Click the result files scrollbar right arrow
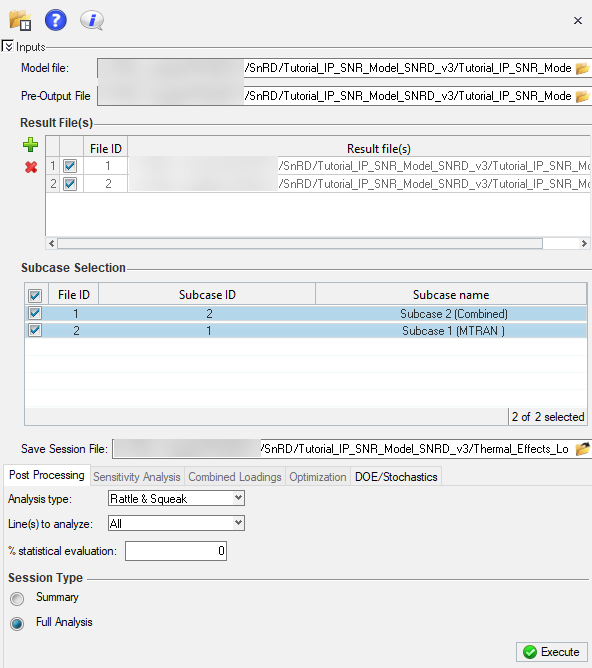 [584, 243]
